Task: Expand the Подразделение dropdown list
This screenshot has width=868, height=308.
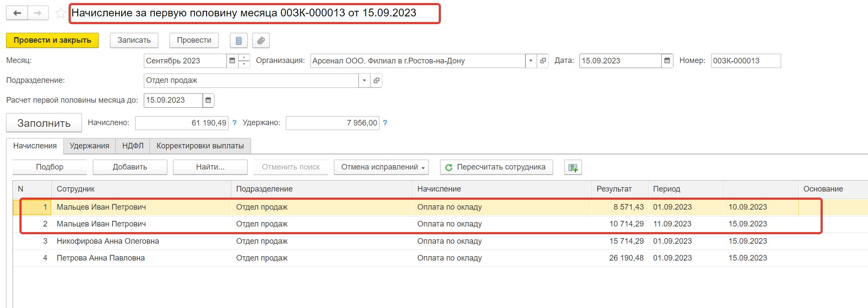Action: [x=364, y=81]
